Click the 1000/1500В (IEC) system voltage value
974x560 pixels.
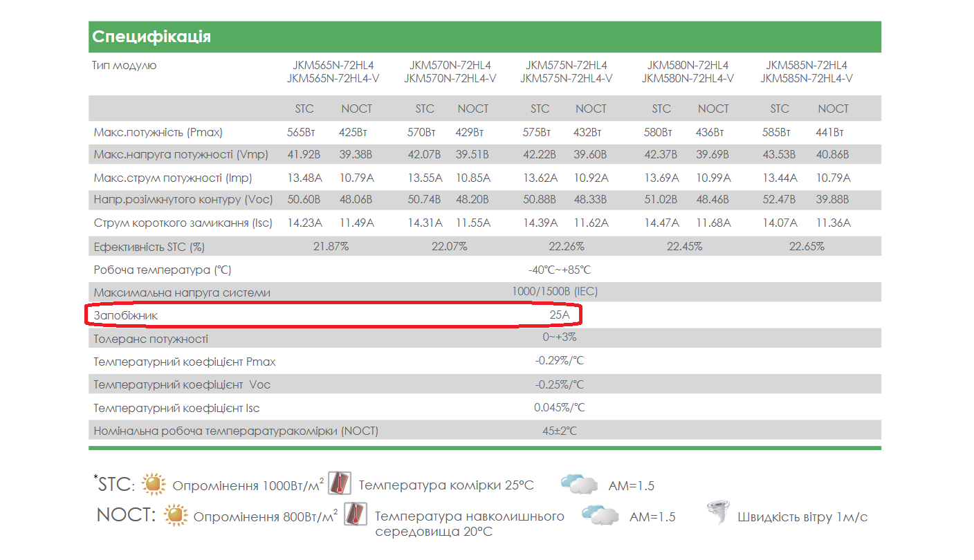pos(555,292)
